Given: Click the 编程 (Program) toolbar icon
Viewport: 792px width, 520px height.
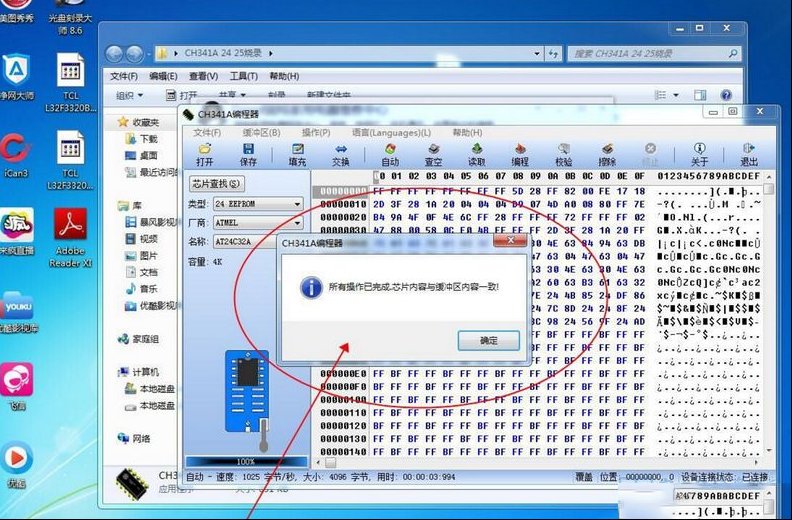Looking at the screenshot, I should (520, 155).
